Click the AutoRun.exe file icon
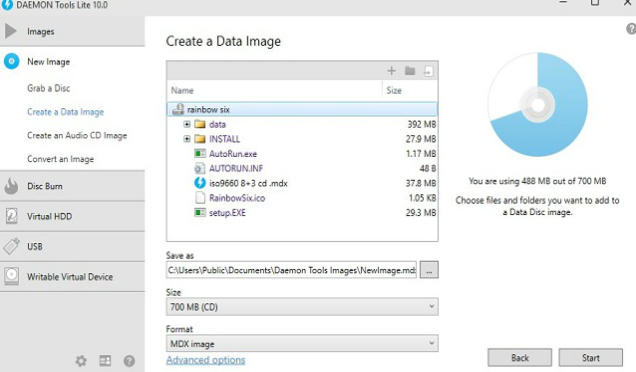Image resolution: width=636 pixels, height=372 pixels. click(x=200, y=154)
